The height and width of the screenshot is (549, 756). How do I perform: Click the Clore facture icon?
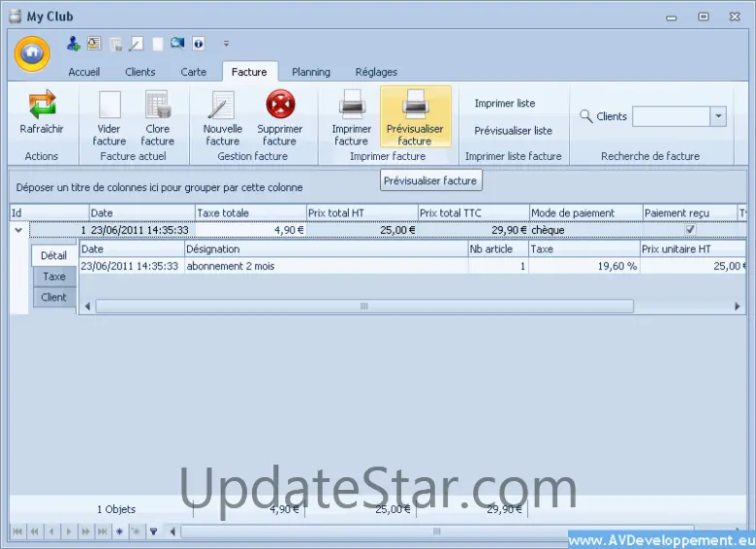157,105
